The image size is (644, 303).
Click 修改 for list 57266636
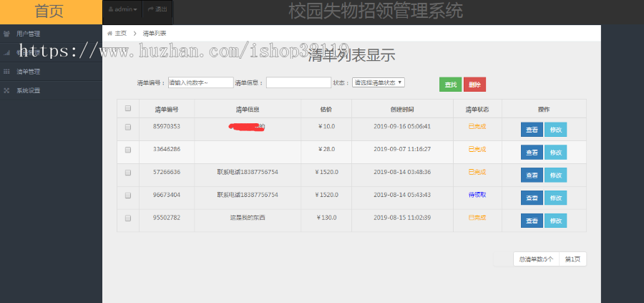556,175
